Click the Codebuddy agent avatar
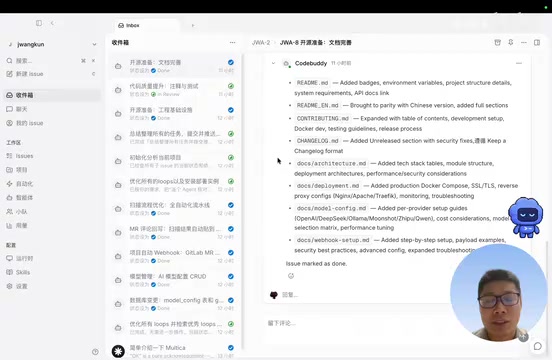Screen dimensions: 552x360 (287, 64)
